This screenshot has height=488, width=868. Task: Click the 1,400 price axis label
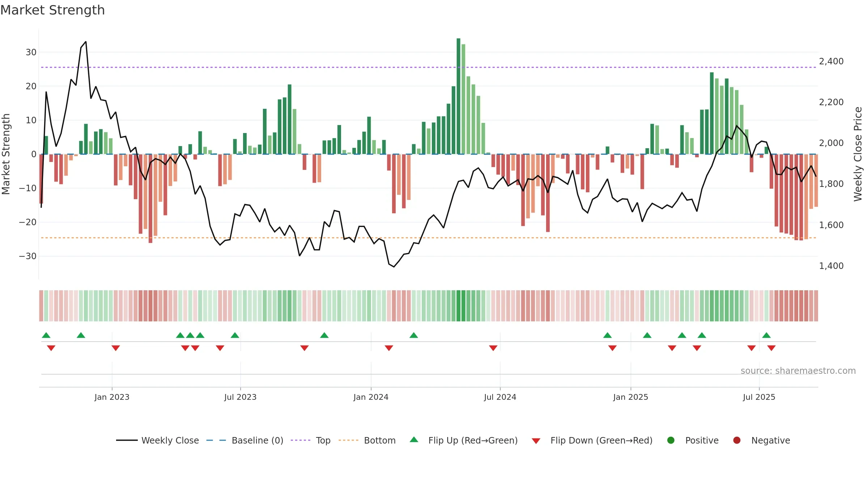(x=831, y=266)
